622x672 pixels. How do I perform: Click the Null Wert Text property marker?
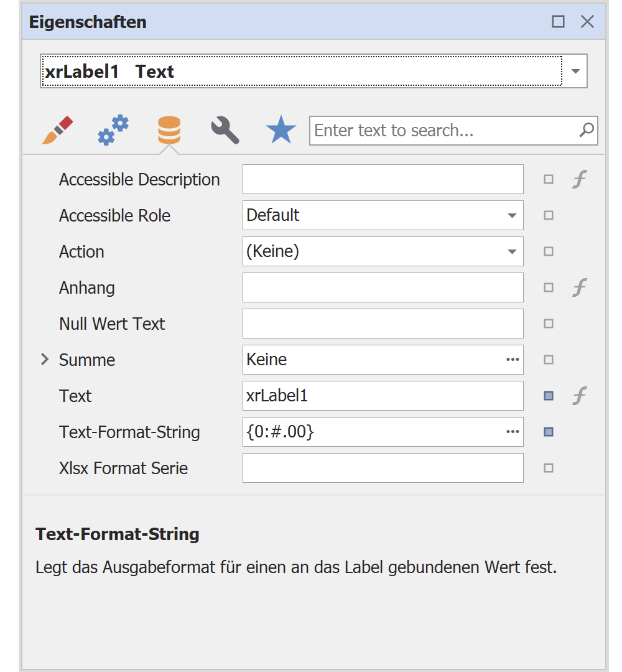[x=549, y=324]
